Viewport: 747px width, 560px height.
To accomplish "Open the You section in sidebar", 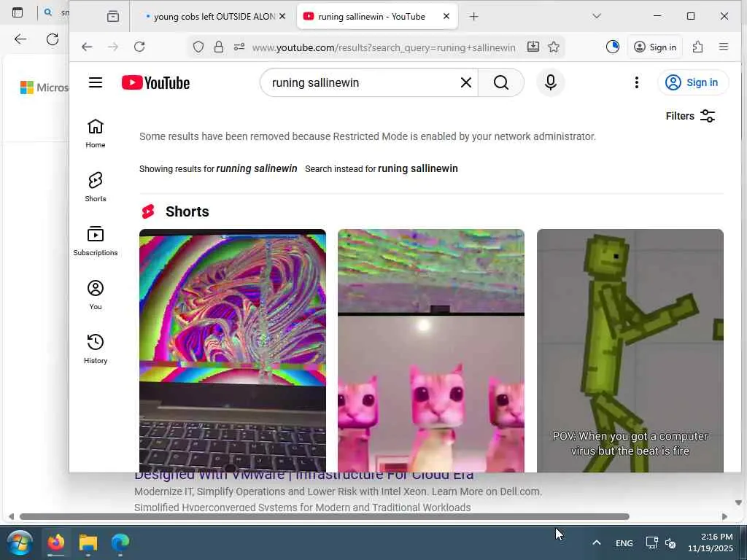I will point(96,295).
